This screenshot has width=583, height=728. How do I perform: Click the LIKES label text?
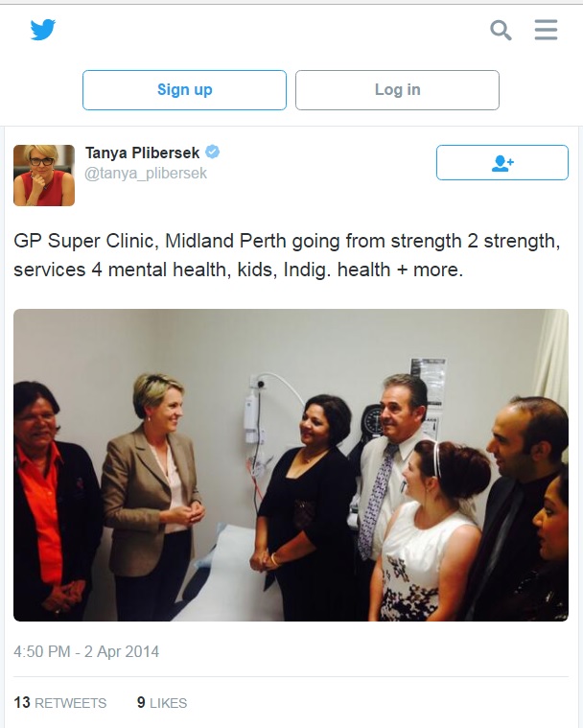[x=168, y=703]
